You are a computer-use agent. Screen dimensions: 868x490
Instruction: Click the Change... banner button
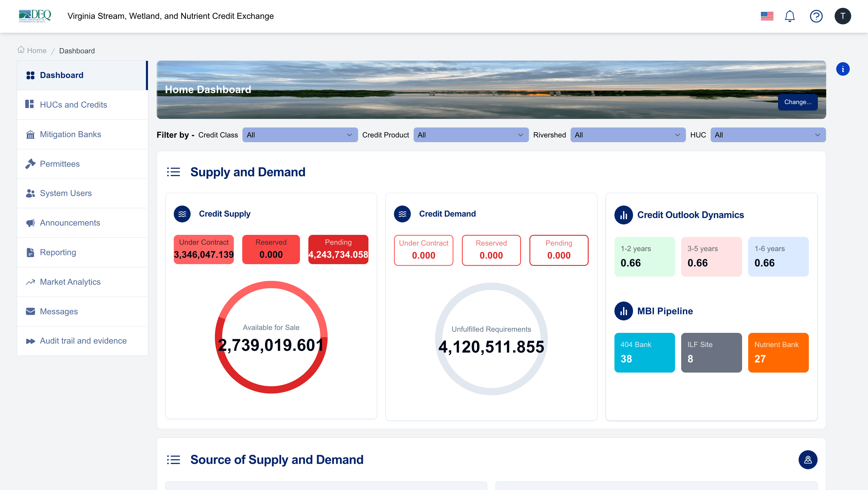pyautogui.click(x=797, y=102)
